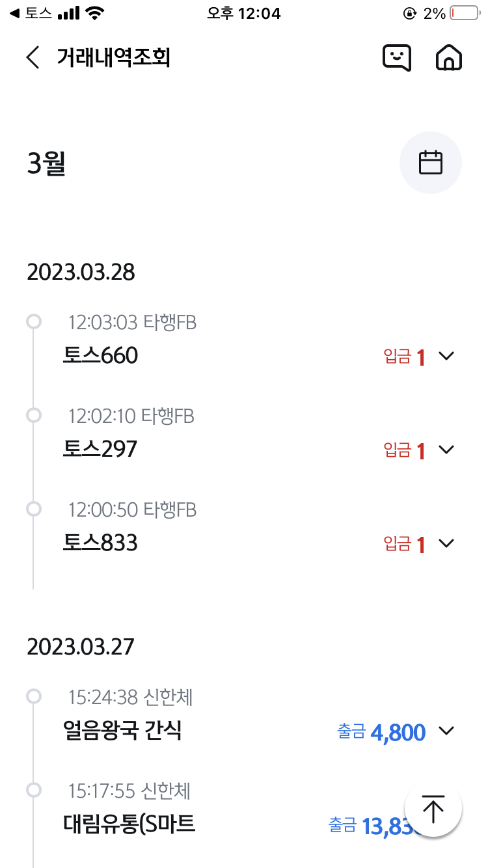Expand 얼음왕국 간식 withdrawal details
The image size is (488, 868).
click(446, 731)
